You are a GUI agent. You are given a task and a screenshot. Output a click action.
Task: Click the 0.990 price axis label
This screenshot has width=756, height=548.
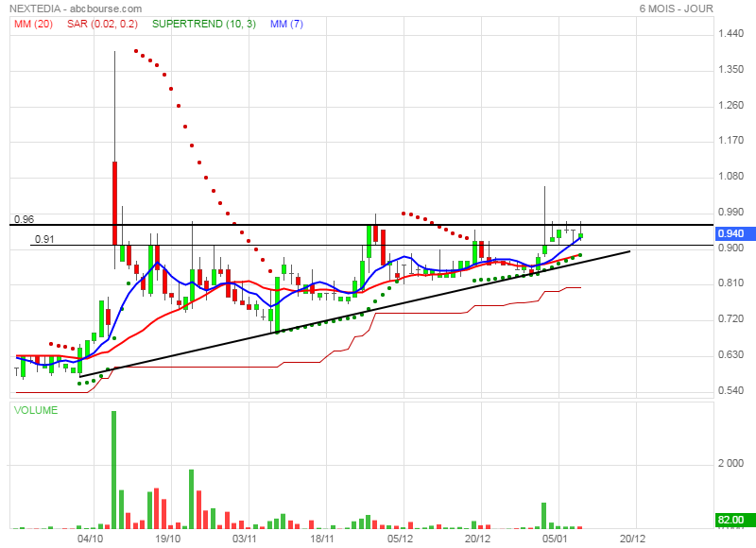coord(730,212)
